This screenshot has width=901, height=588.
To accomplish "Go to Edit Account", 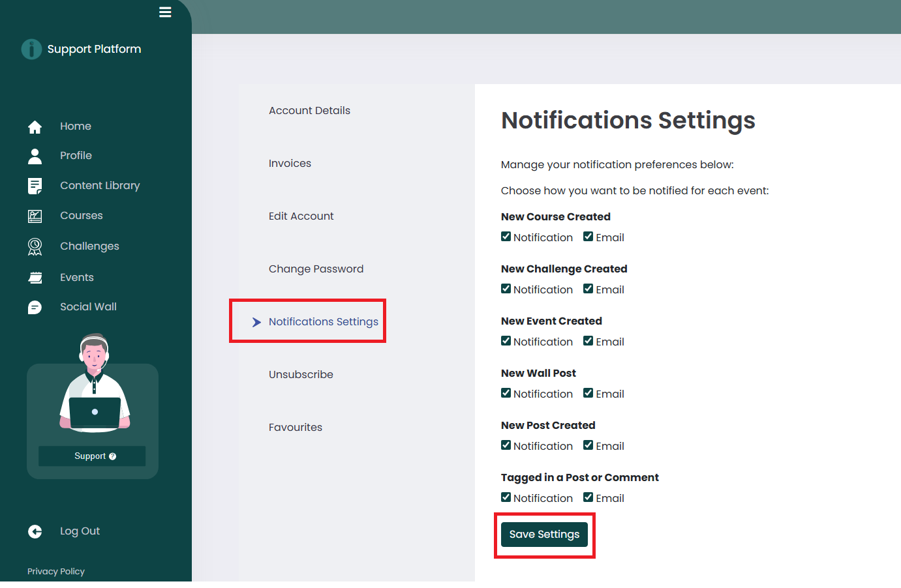I will 301,216.
